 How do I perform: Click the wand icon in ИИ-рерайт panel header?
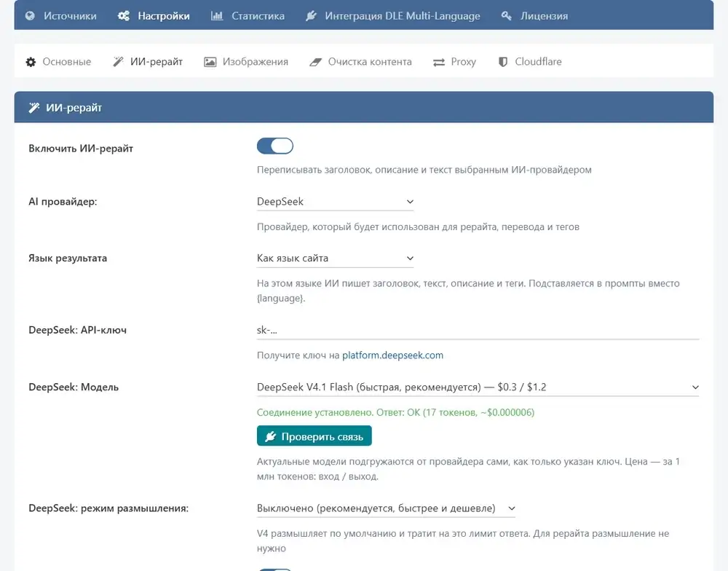tap(34, 108)
